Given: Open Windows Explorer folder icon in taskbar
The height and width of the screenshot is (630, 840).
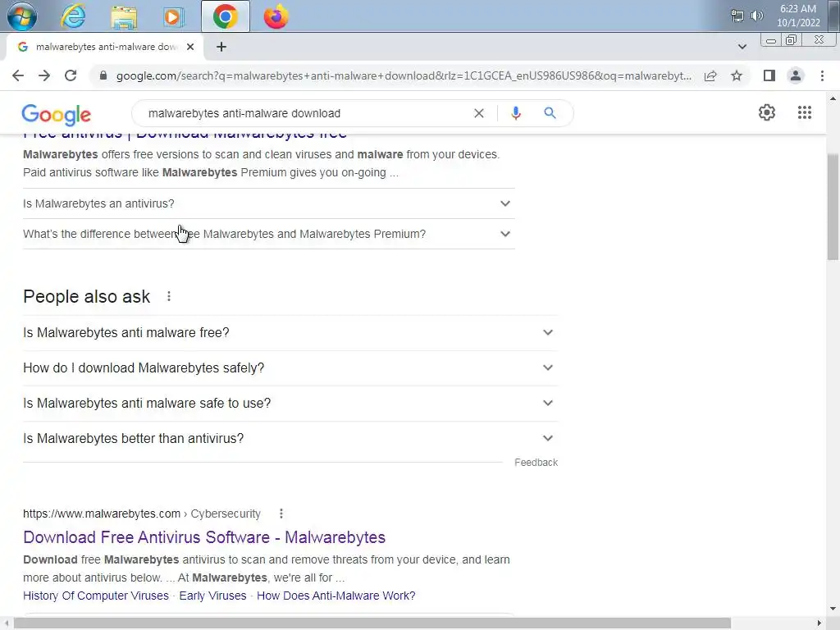Looking at the screenshot, I should point(124,16).
